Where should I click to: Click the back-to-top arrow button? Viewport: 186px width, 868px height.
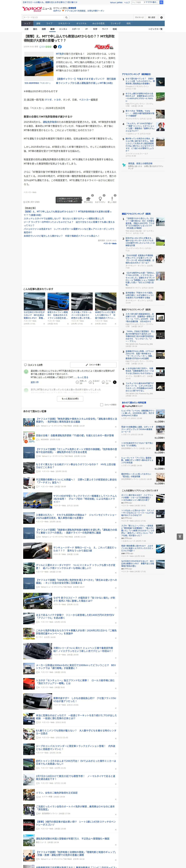click(180, 536)
